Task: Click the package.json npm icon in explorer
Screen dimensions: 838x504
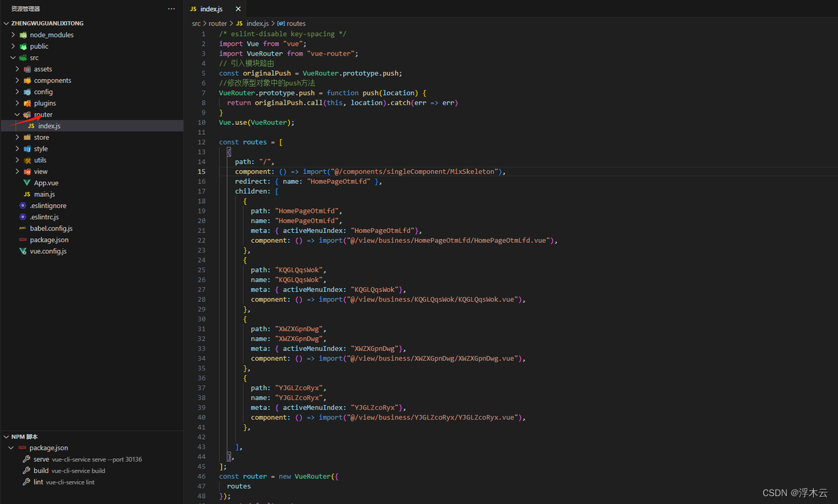Action: (x=23, y=240)
